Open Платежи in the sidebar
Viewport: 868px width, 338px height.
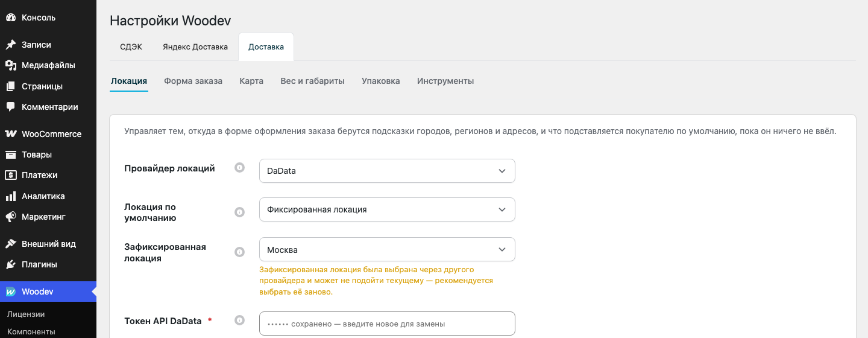point(48,175)
